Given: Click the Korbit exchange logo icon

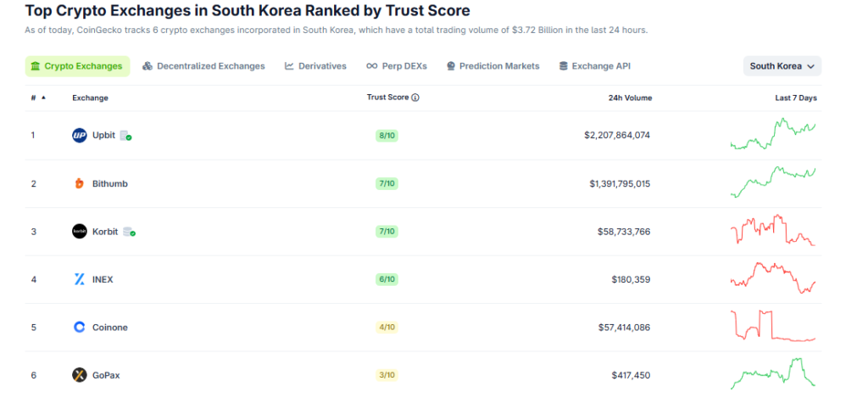Looking at the screenshot, I should 80,231.
